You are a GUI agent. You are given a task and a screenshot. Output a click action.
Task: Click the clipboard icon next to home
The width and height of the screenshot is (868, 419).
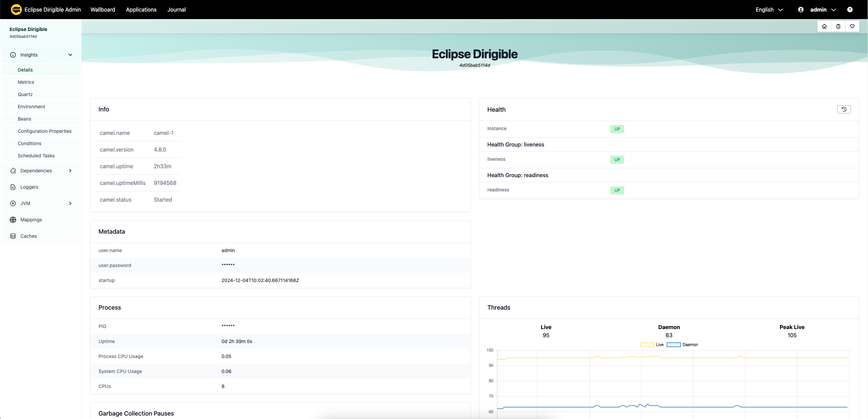[x=838, y=26]
